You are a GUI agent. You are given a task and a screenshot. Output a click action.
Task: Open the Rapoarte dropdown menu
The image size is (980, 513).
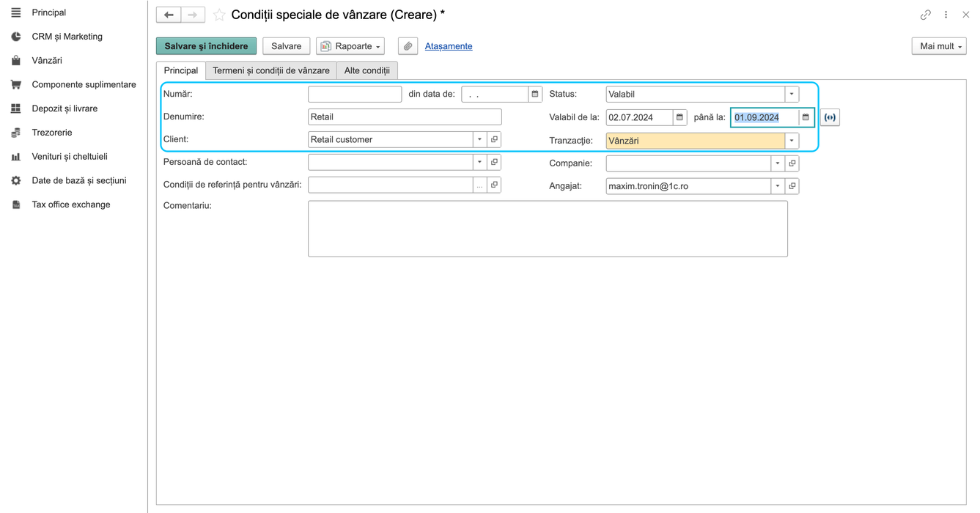click(350, 46)
